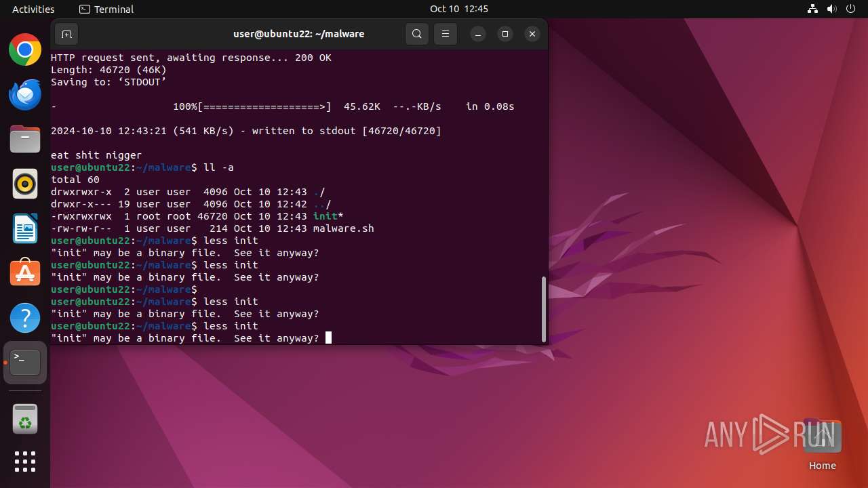Open Ubuntu Software store
Image resolution: width=868 pixels, height=488 pixels.
[25, 273]
